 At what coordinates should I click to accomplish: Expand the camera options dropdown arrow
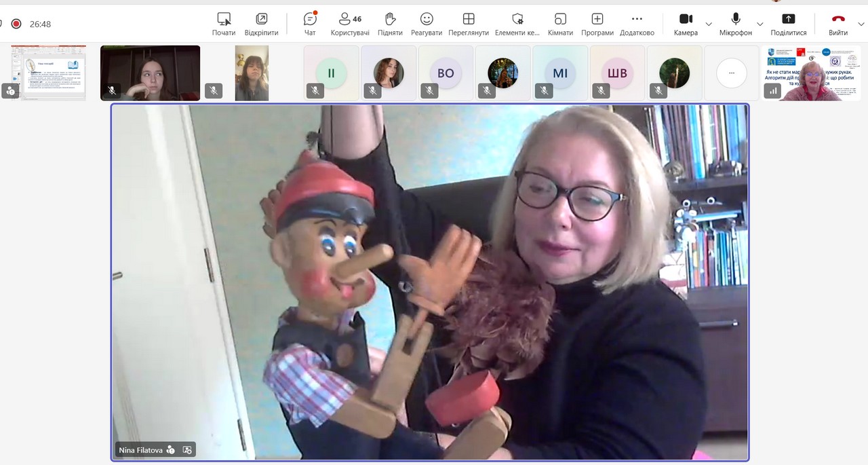coord(709,24)
